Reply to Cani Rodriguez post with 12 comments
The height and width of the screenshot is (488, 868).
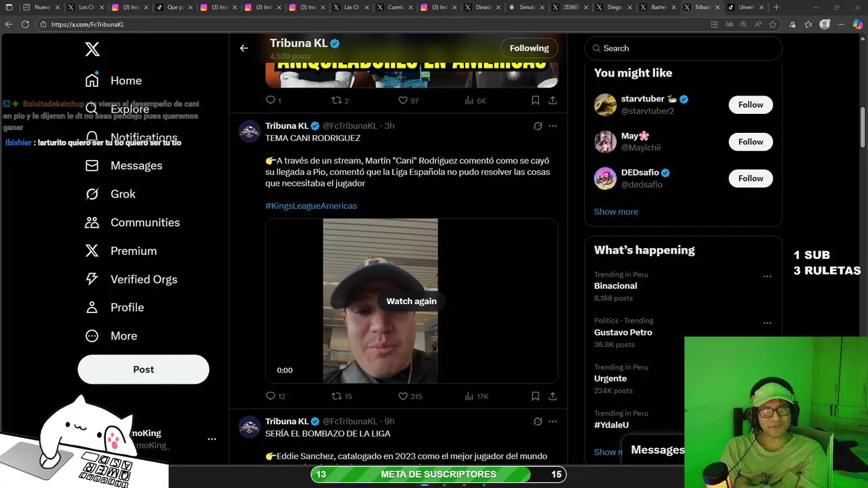tap(275, 396)
